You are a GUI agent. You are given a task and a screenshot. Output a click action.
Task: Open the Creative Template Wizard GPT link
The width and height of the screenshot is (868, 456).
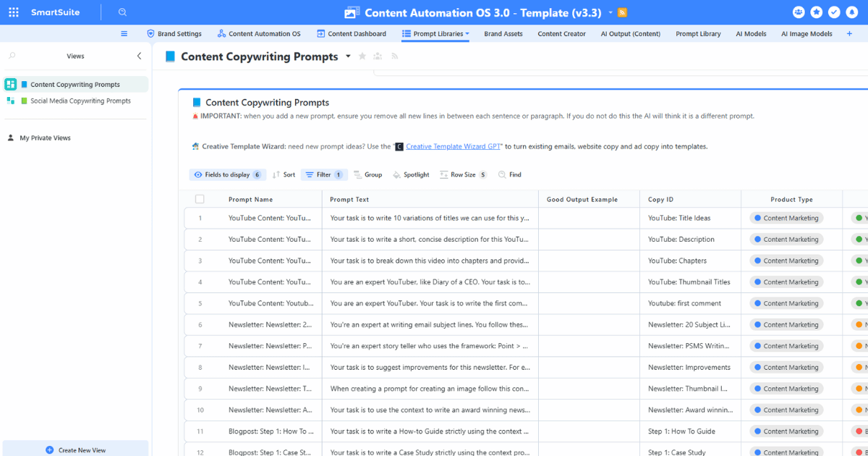(454, 146)
